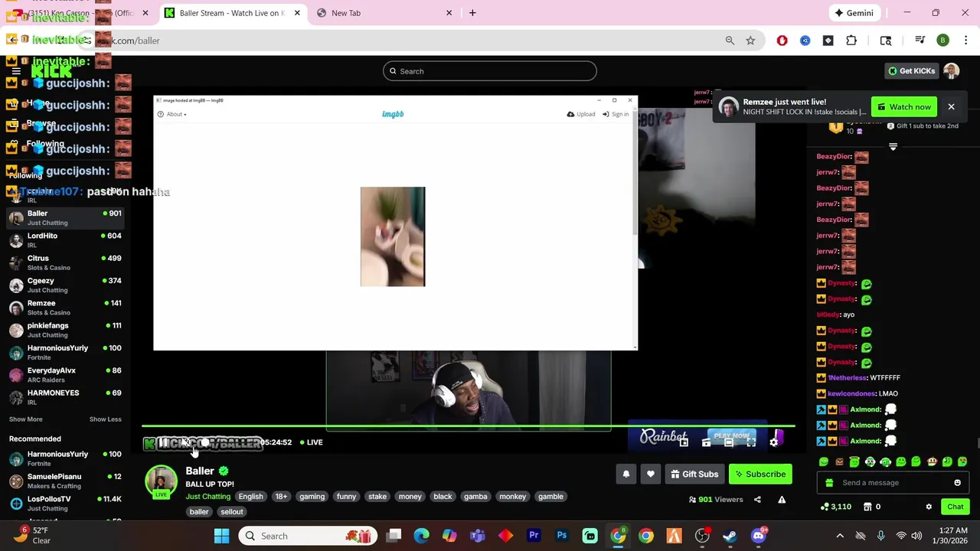Dismiss the Remzee live notification
The height and width of the screenshot is (551, 980).
[x=951, y=107]
